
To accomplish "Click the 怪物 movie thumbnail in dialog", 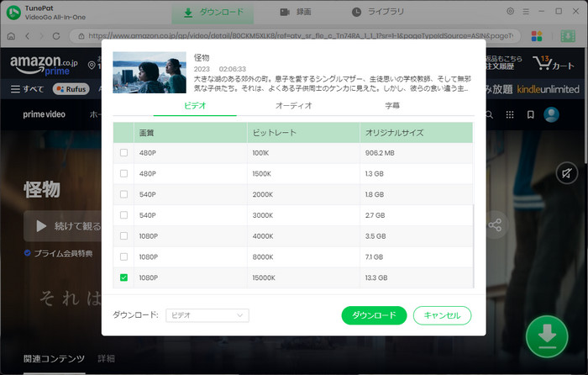I will click(x=150, y=72).
